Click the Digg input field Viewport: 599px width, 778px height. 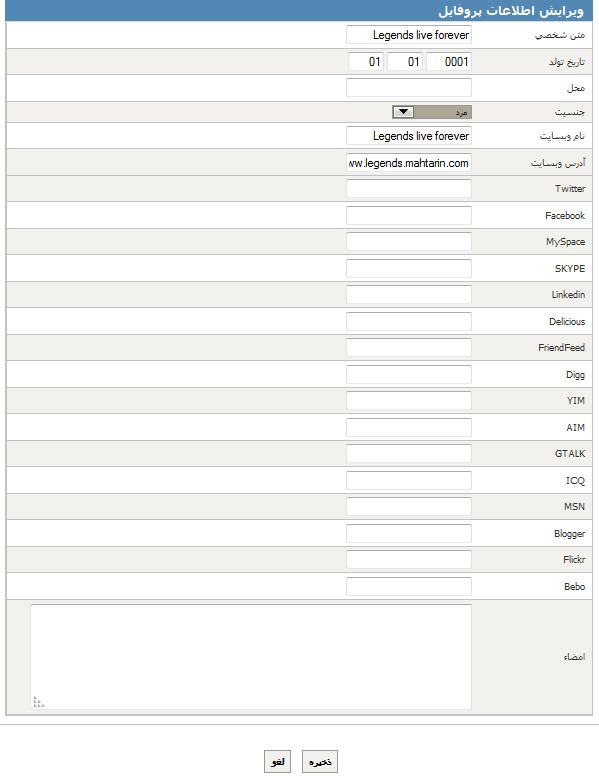point(409,375)
